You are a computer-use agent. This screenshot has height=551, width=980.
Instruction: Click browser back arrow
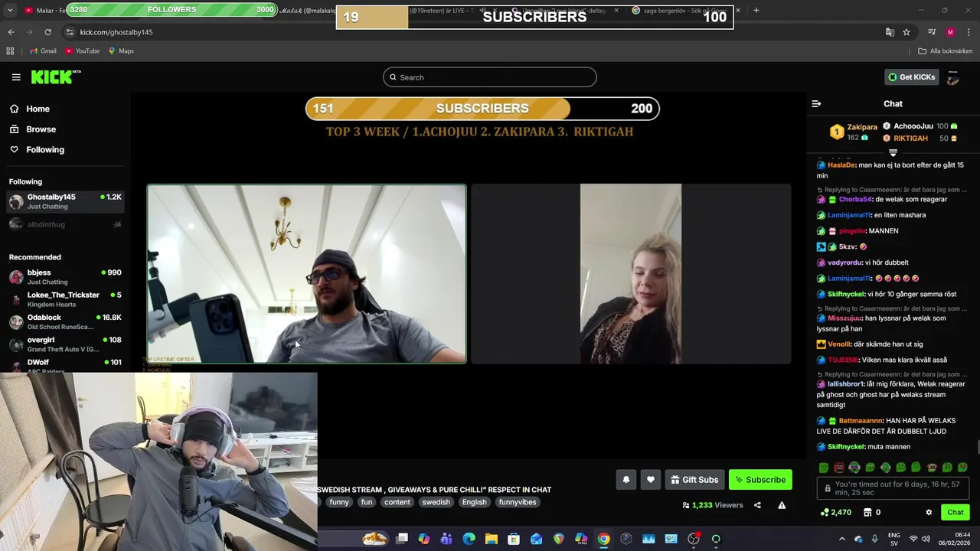(11, 32)
